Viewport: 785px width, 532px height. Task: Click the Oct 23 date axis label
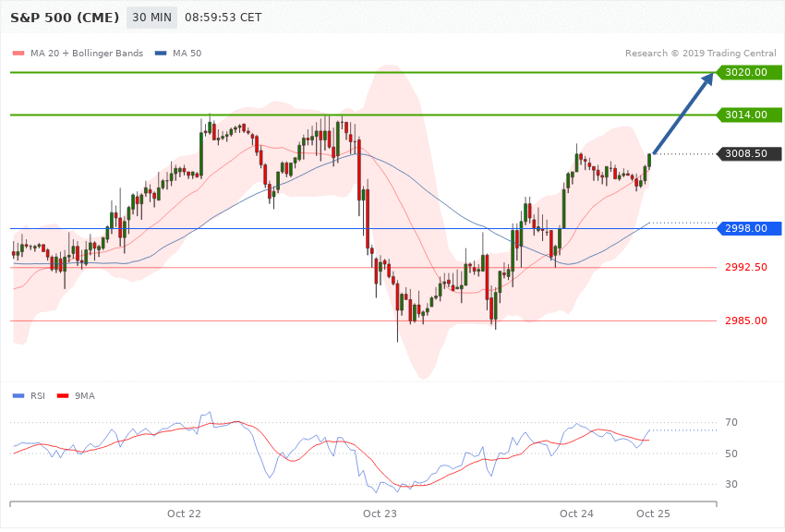[x=380, y=514]
